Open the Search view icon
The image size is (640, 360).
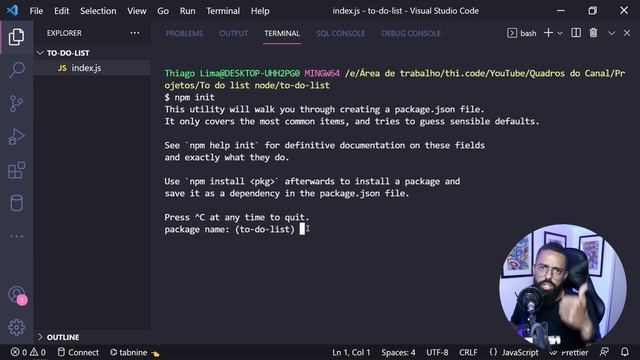(x=16, y=70)
